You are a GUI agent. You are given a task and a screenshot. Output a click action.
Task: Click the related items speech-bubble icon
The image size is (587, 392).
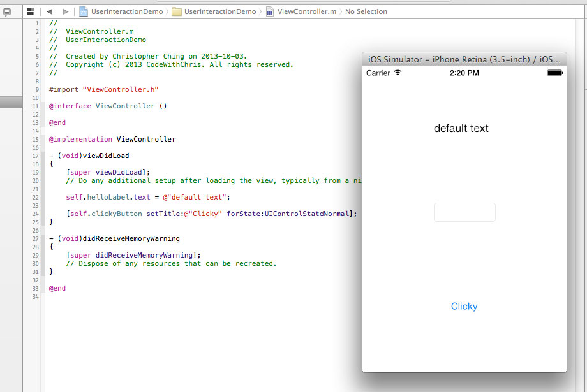coord(6,11)
